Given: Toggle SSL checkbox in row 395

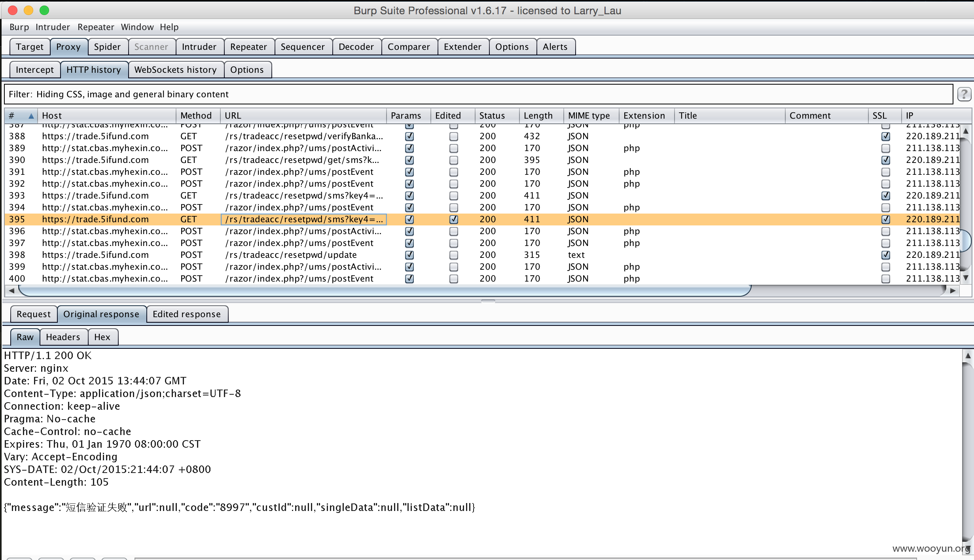Looking at the screenshot, I should pos(886,219).
